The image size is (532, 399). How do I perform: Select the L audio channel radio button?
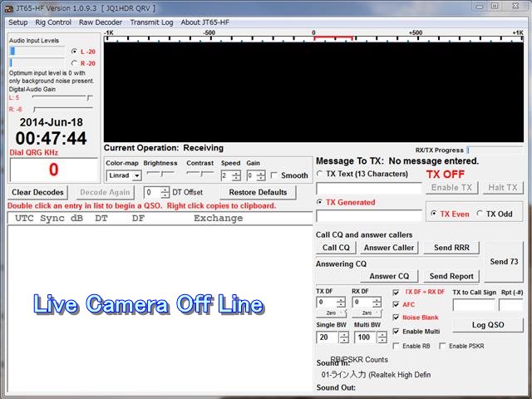coord(74,52)
